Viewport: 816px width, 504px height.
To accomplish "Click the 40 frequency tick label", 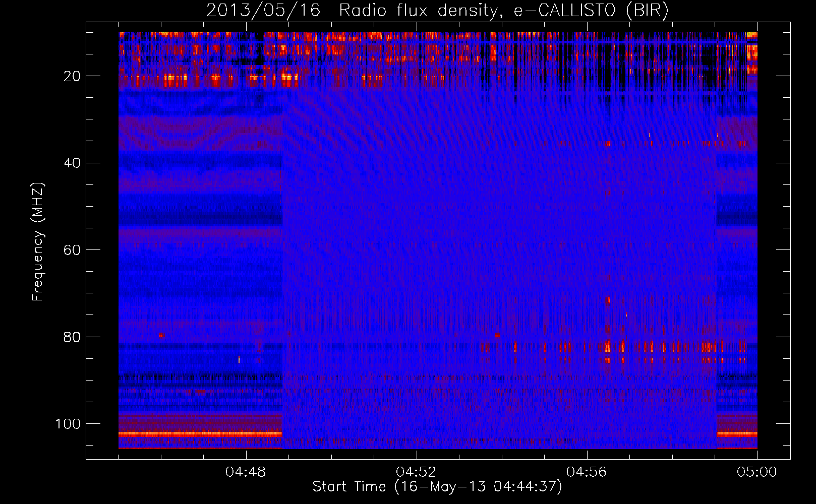I will pyautogui.click(x=72, y=163).
